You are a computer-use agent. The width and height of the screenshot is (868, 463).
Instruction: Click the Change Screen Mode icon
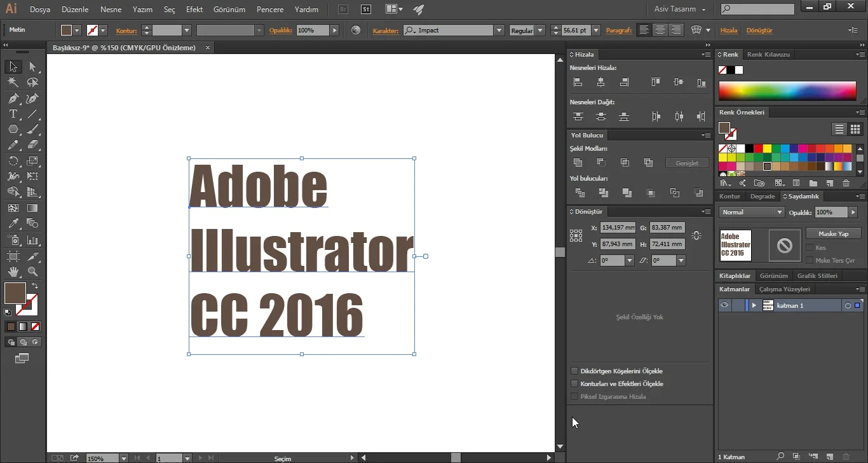[22, 359]
